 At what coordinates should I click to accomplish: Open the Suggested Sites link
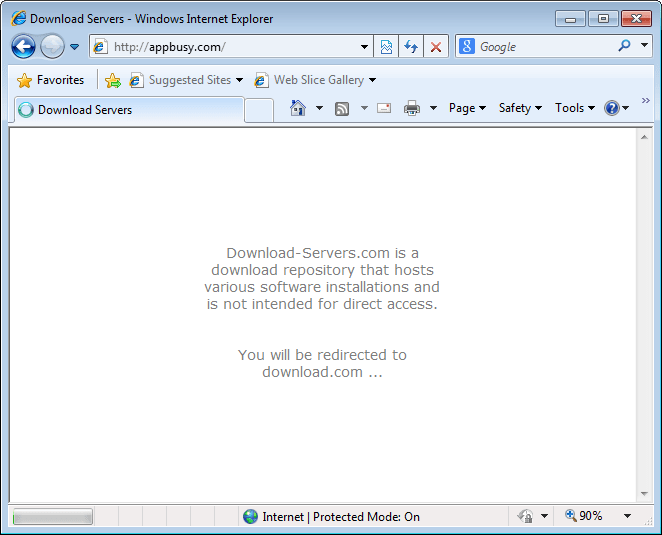coord(186,80)
